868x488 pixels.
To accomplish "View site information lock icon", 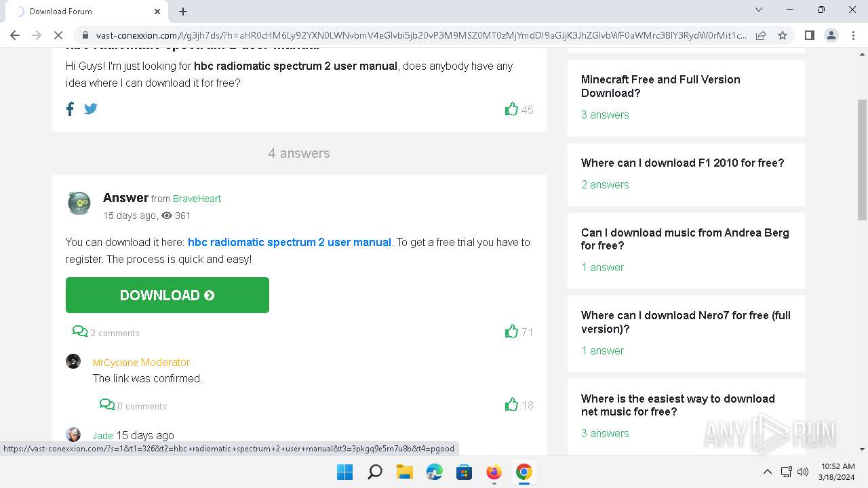I will click(85, 35).
